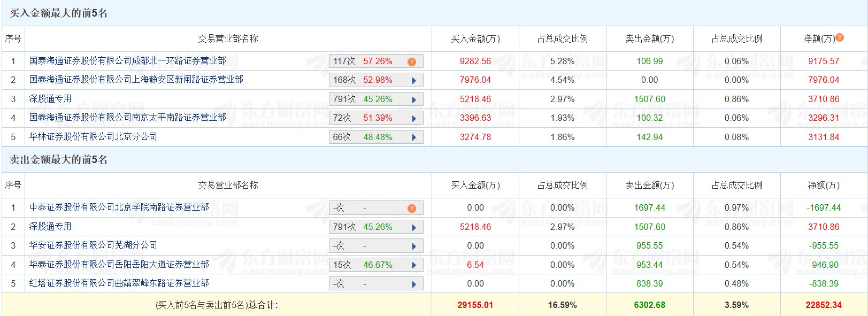
Task: Expand arrow for sell-list 深股通专用 row
Action: (414, 227)
